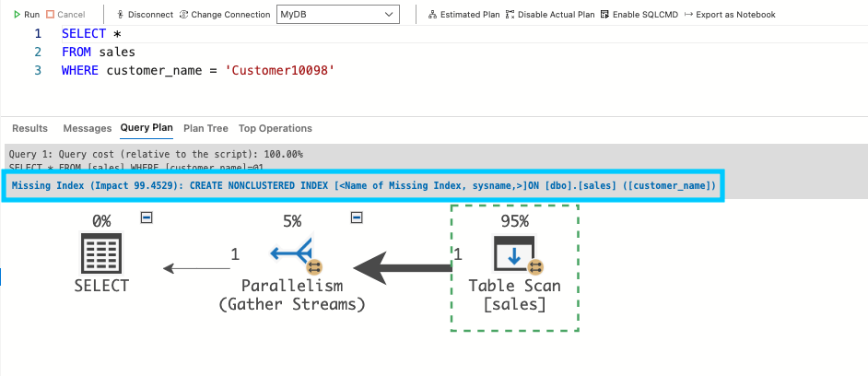Click the Cancel stop icon
This screenshot has width=868, height=376.
pyautogui.click(x=51, y=15)
